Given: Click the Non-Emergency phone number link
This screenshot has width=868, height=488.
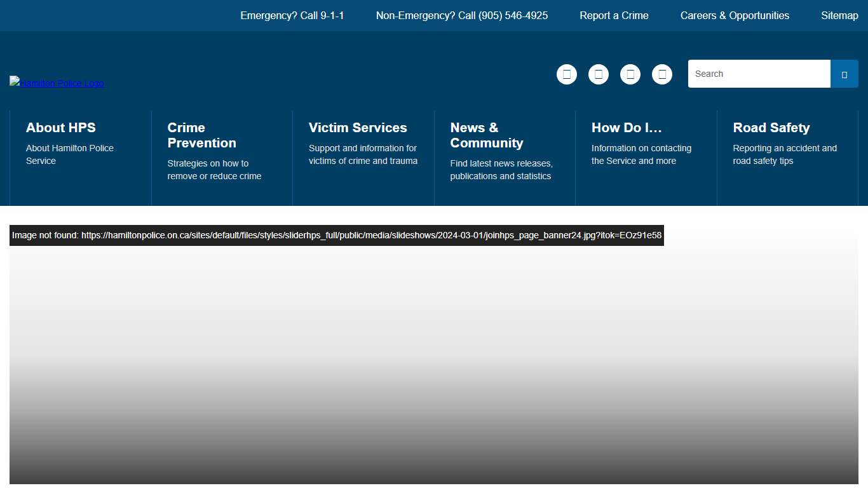Looking at the screenshot, I should point(462,15).
